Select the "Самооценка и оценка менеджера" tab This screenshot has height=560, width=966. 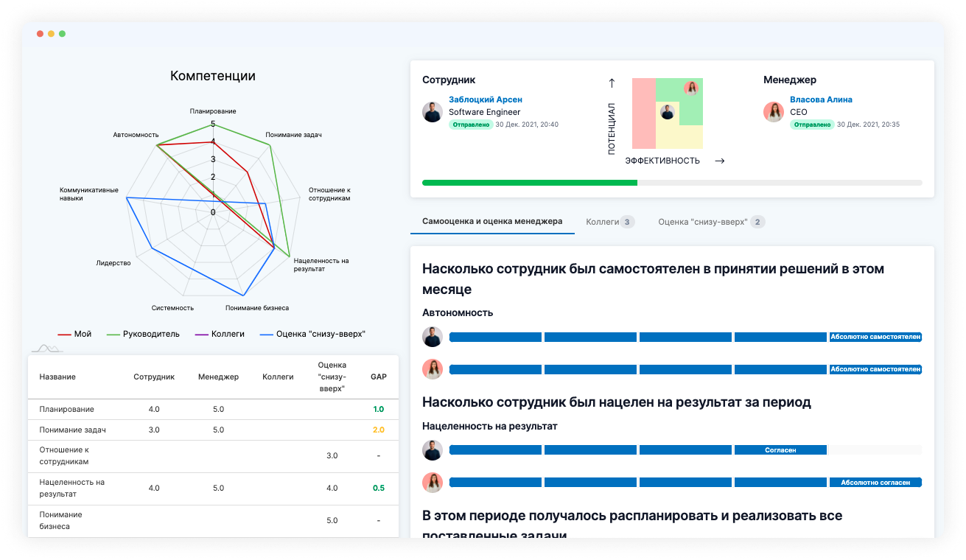coord(492,221)
